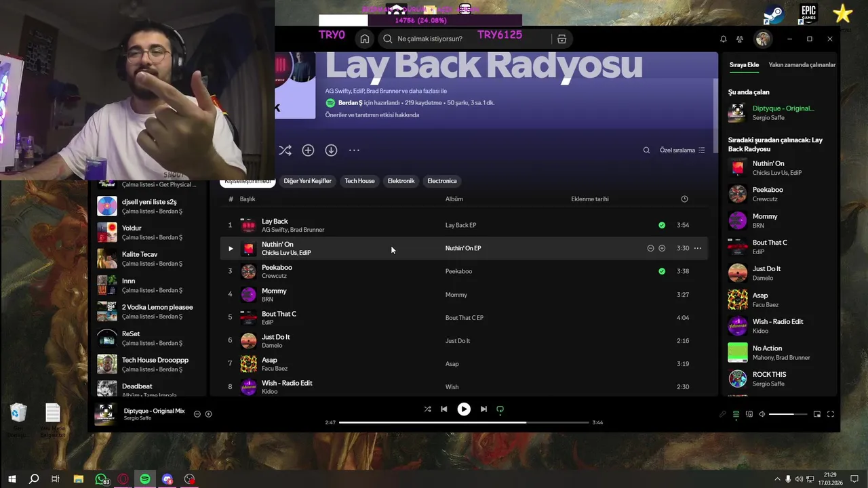Open Diptyque album art thumbnail in player bar

[105, 413]
